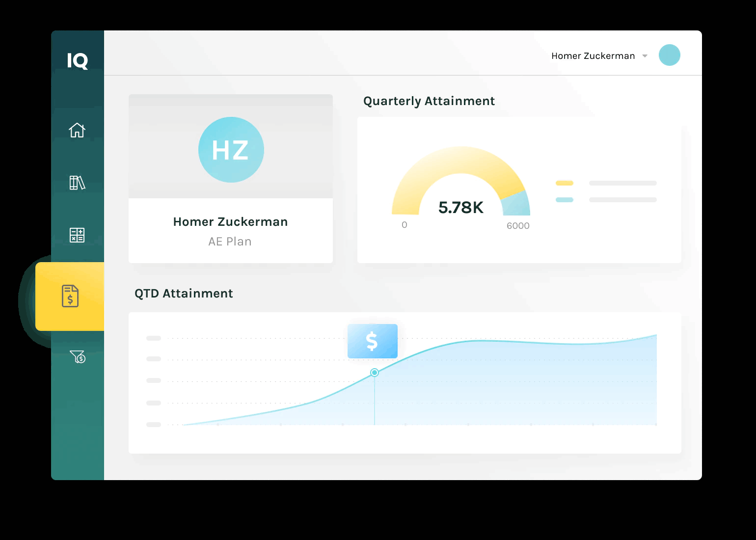This screenshot has width=756, height=540.
Task: Open the earnings filter icon in sidebar
Action: [77, 357]
